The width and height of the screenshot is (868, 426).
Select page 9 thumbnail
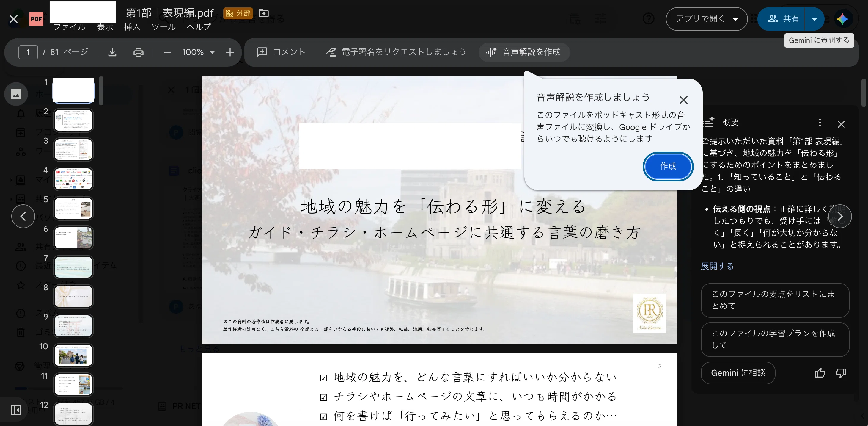pyautogui.click(x=73, y=325)
